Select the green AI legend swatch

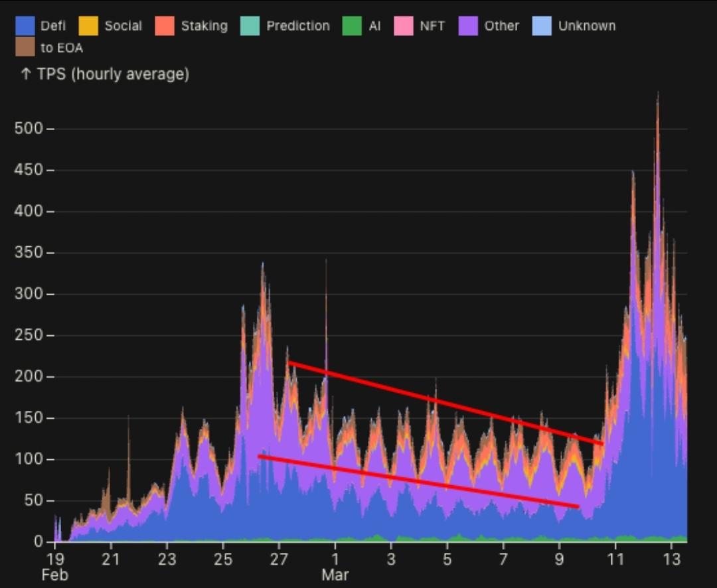[x=352, y=26]
